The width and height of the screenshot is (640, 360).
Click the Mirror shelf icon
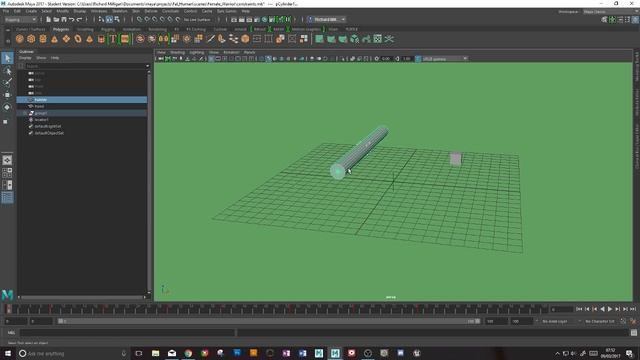tap(163, 39)
